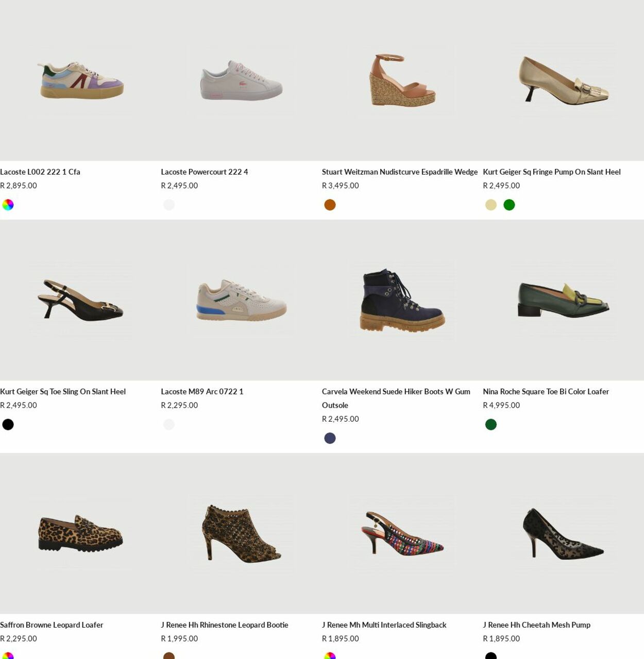Click price R 2,295.00 of Lacoste M89 Arc
This screenshot has height=659, width=644.
click(x=179, y=406)
